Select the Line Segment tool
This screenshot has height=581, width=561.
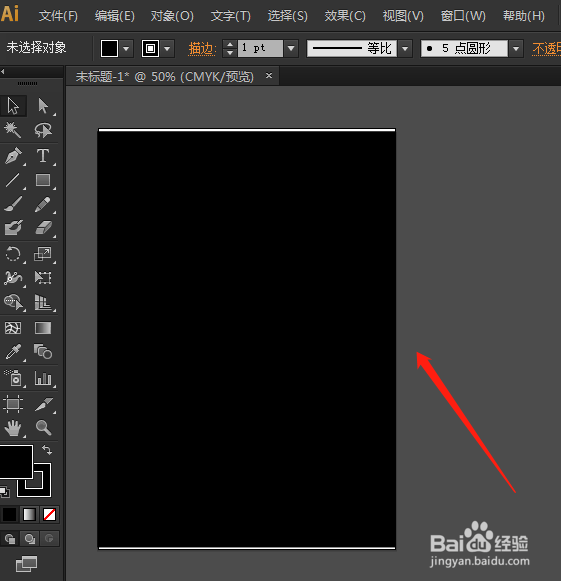[x=13, y=180]
